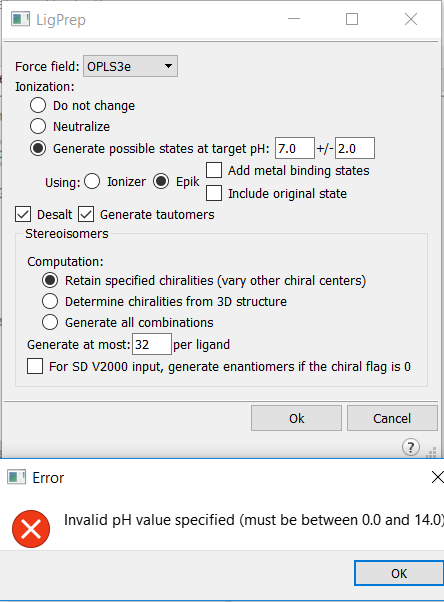Click the Cancel button
This screenshot has width=444, height=602.
[x=392, y=418]
